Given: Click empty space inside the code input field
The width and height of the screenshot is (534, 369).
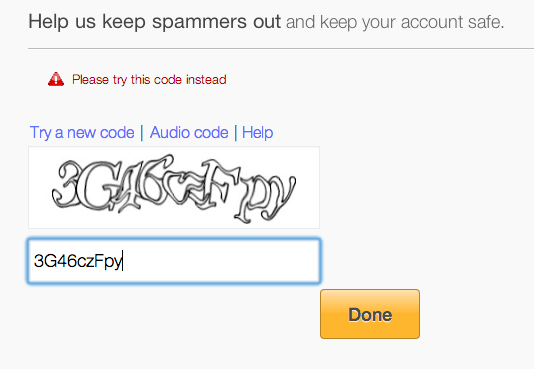Looking at the screenshot, I should click(221, 261).
